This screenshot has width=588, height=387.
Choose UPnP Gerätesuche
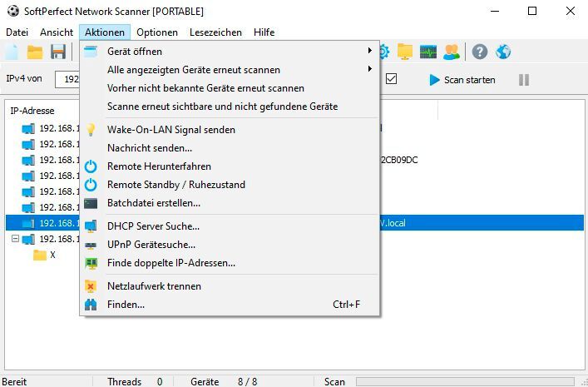230,245
